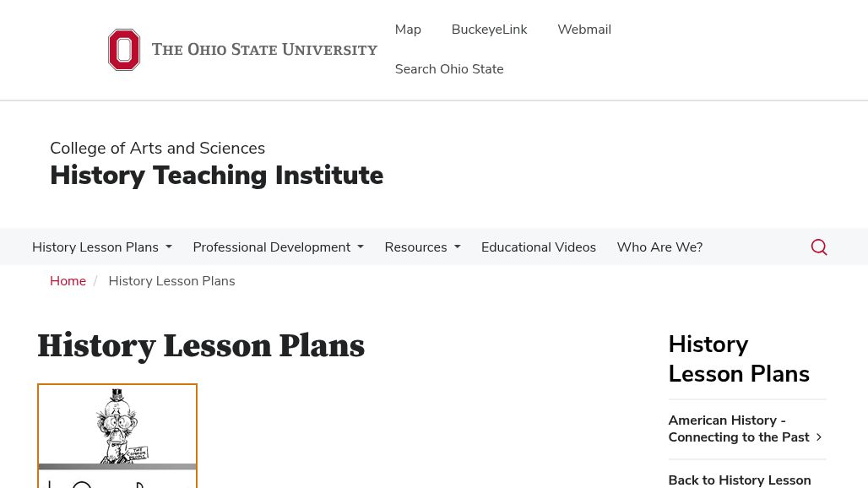Open Webmail from the top bar

583,30
